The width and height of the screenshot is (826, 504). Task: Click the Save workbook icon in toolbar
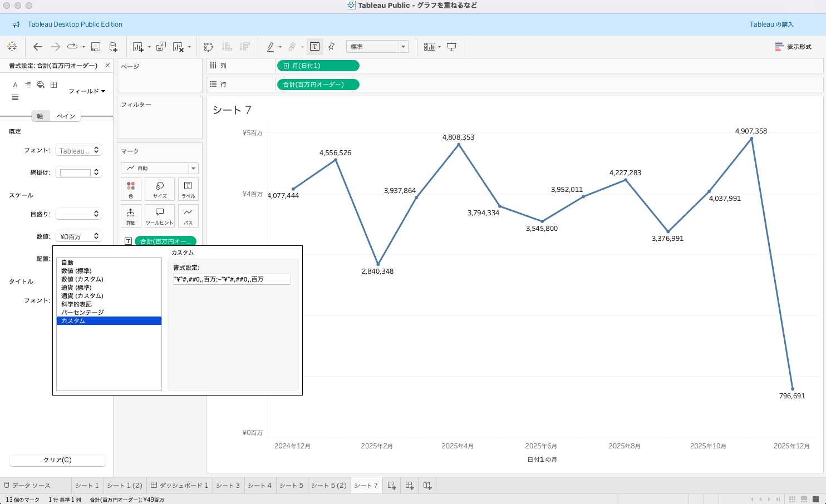(96, 47)
